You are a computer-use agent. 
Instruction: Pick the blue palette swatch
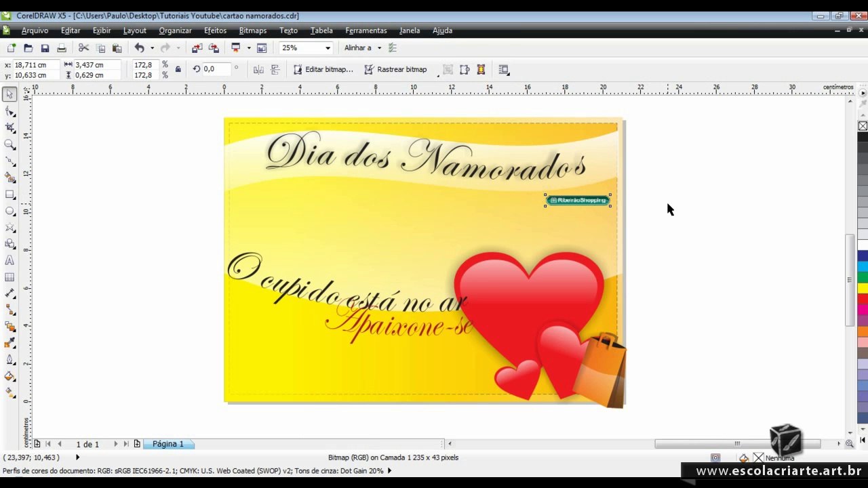coord(863,256)
